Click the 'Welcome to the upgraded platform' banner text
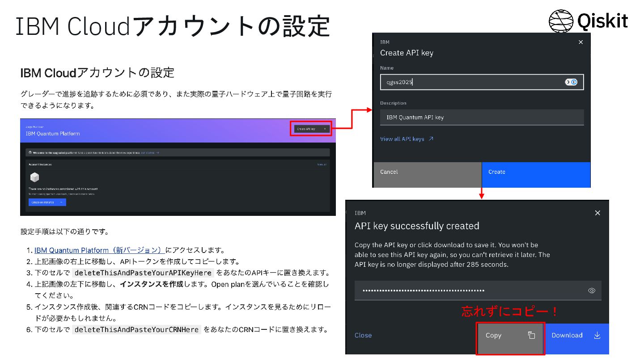Image resolution: width=644 pixels, height=362 pixels. pos(85,153)
